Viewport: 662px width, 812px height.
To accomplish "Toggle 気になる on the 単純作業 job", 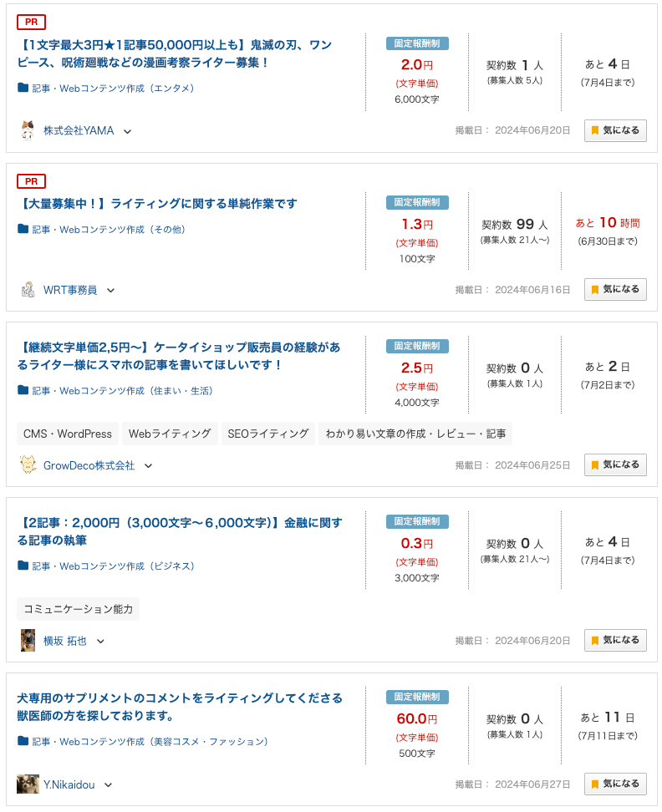I will [x=615, y=289].
